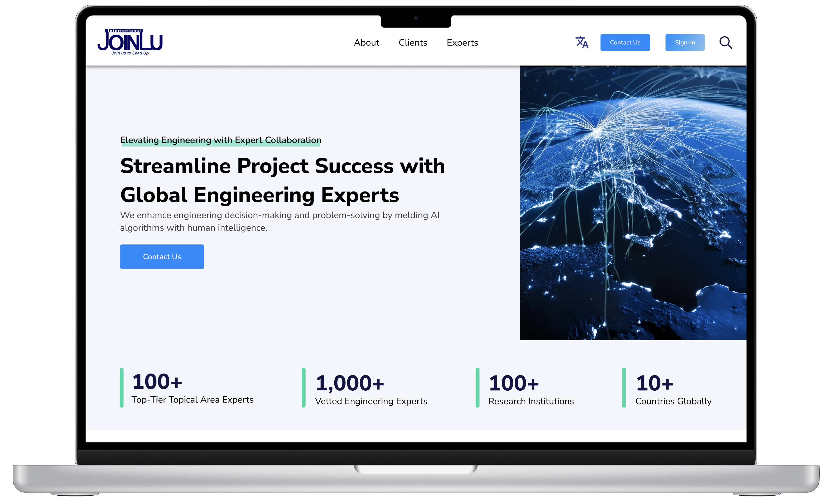Viewport: 829px width, 504px height.
Task: Click the 100+ Top-Tier Topical Area Experts stat
Action: point(192,388)
